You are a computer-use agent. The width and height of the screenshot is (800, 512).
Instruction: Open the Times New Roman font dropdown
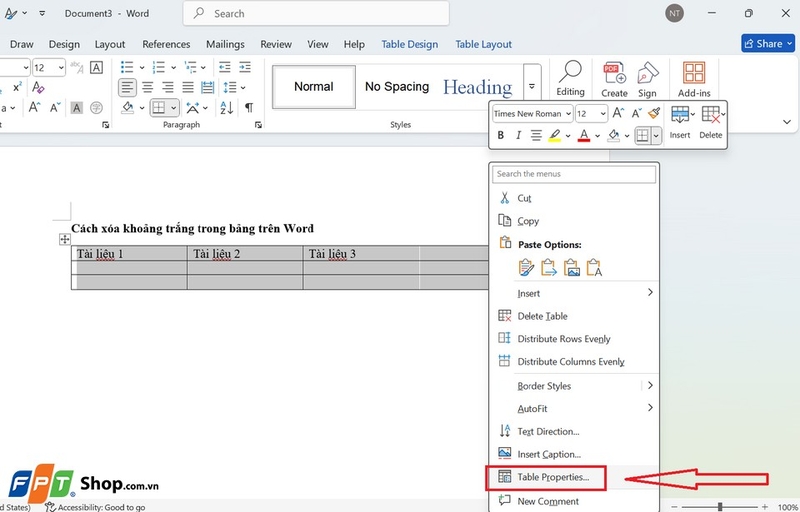532,114
